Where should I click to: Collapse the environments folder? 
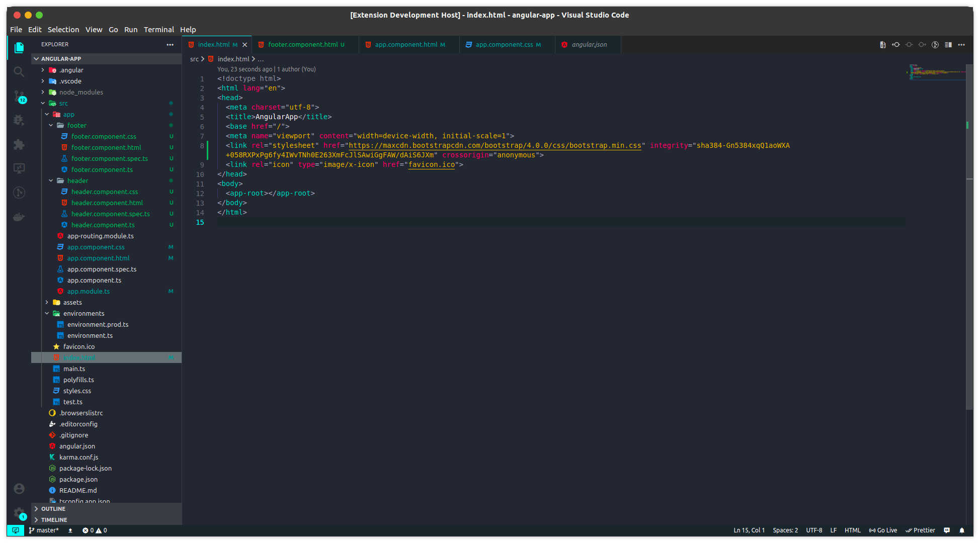click(x=106, y=313)
